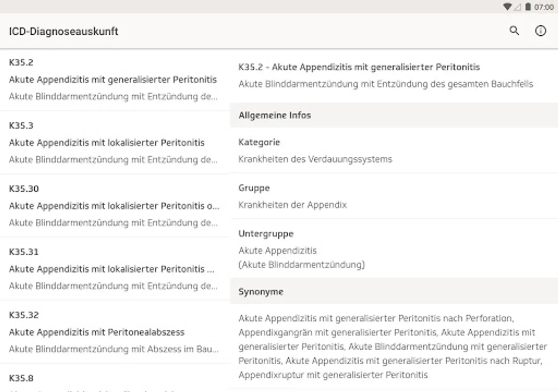Click the ICD-Diagnoseauskunft app title

[x=64, y=31]
